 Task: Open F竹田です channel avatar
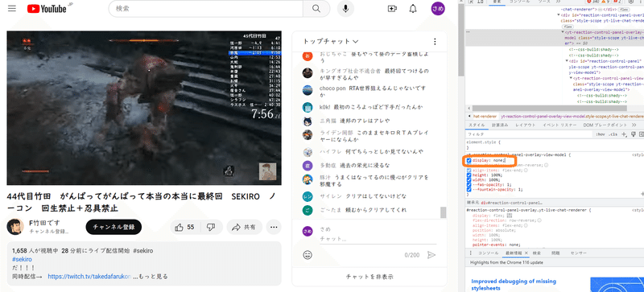[x=15, y=227]
